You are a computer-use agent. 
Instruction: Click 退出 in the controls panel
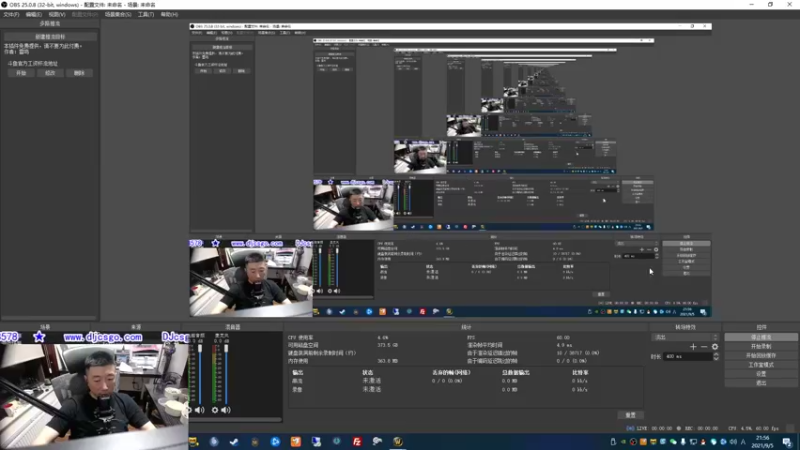coord(761,383)
